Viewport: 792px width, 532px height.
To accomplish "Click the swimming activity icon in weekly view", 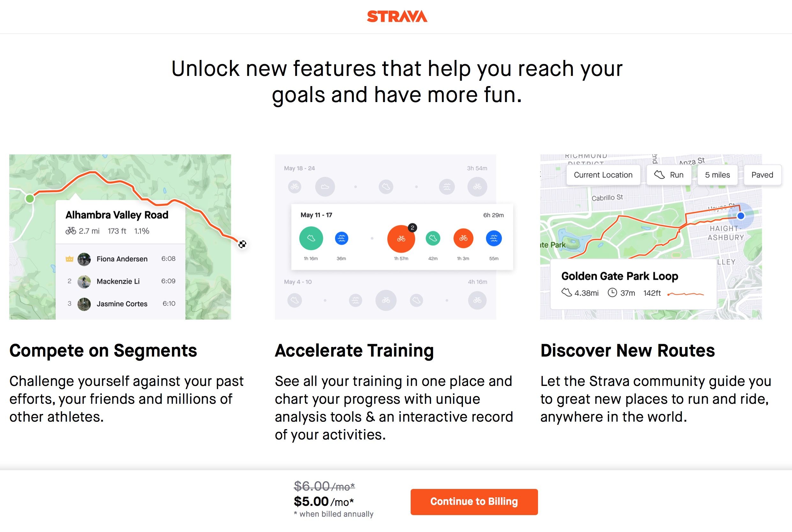I will click(x=342, y=238).
